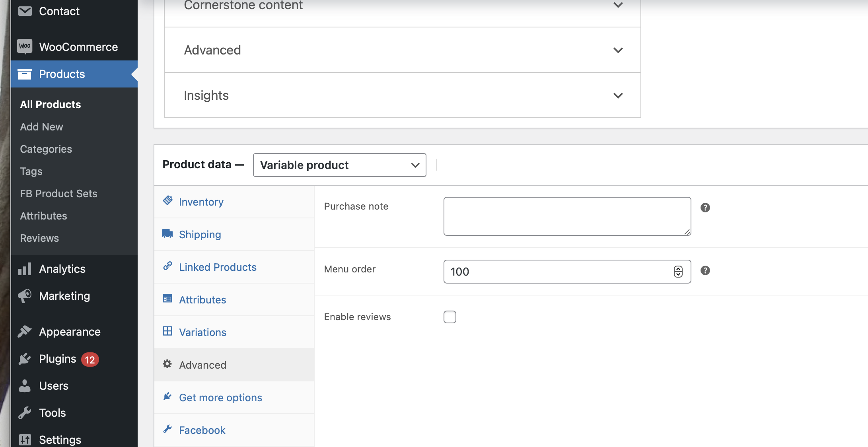Open the Linked Products tab
The width and height of the screenshot is (868, 447).
(x=217, y=267)
